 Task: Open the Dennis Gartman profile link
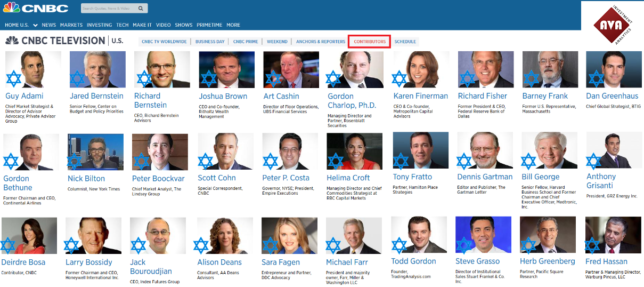485,177
